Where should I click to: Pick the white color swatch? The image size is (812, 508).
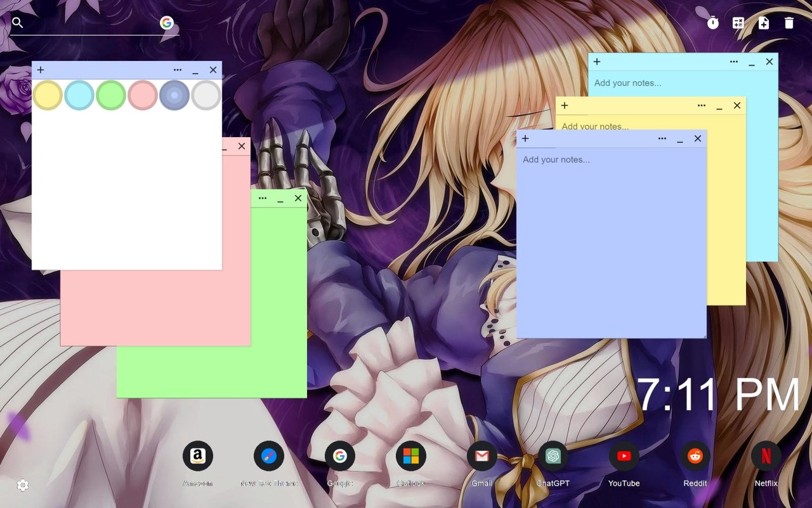coord(206,95)
